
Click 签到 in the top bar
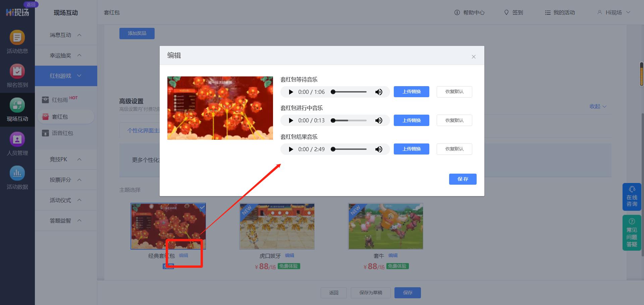click(x=514, y=12)
